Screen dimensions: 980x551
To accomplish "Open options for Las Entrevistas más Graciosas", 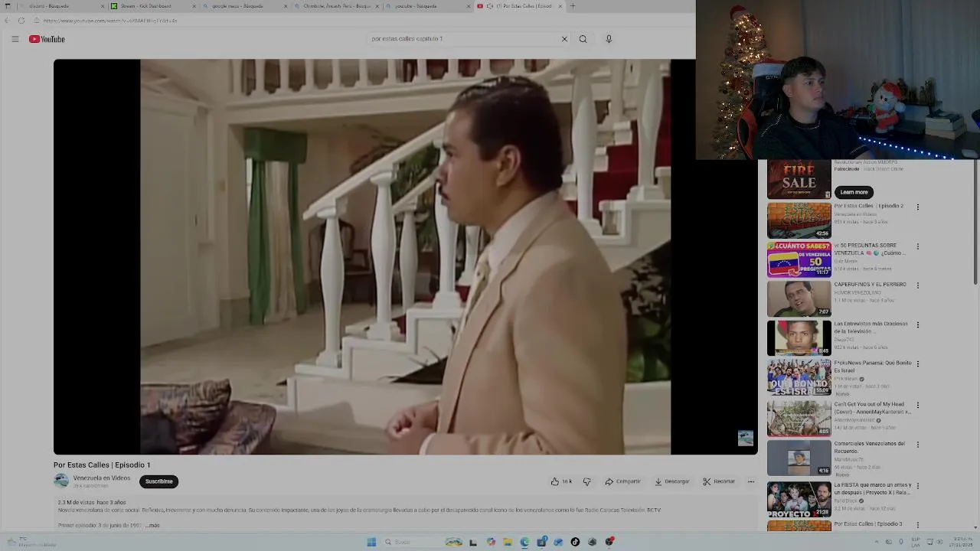I will click(917, 324).
